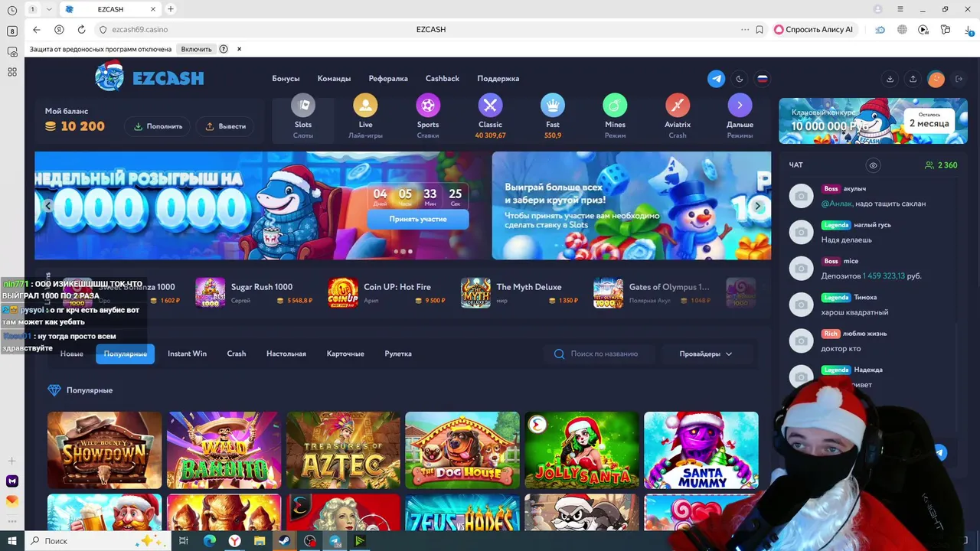Click the Вывести withdraw button

pos(226,126)
